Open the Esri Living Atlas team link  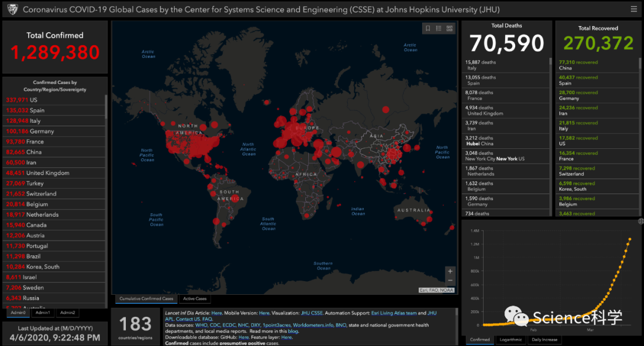point(394,313)
